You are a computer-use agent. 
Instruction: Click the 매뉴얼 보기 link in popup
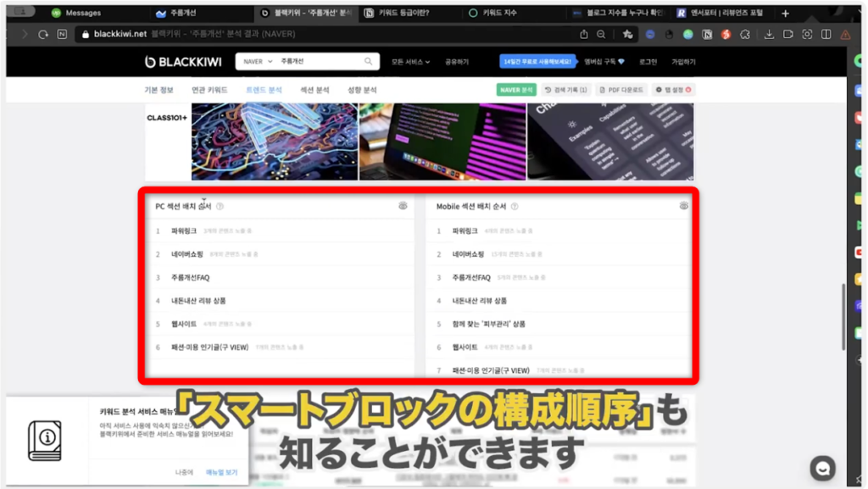click(x=221, y=472)
